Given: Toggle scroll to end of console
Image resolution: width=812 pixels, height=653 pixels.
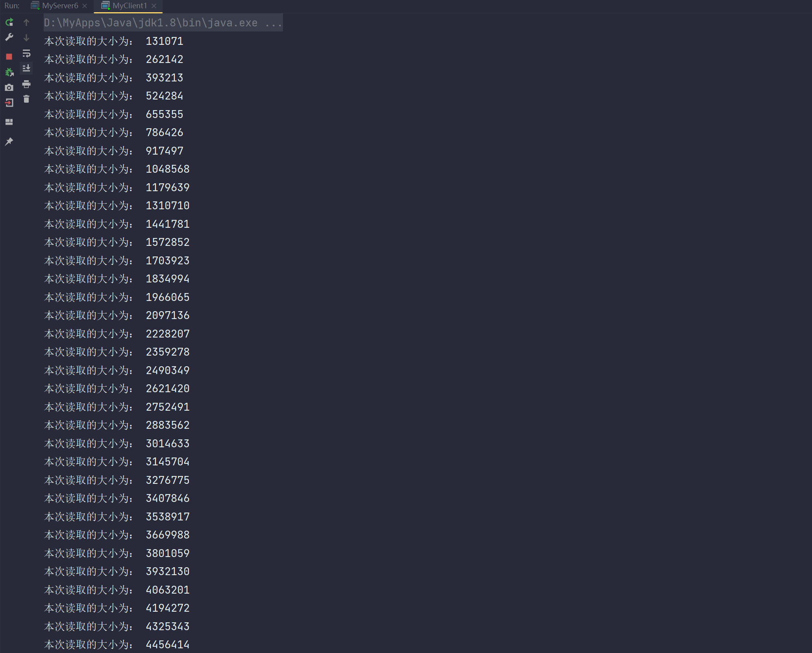Looking at the screenshot, I should [26, 68].
